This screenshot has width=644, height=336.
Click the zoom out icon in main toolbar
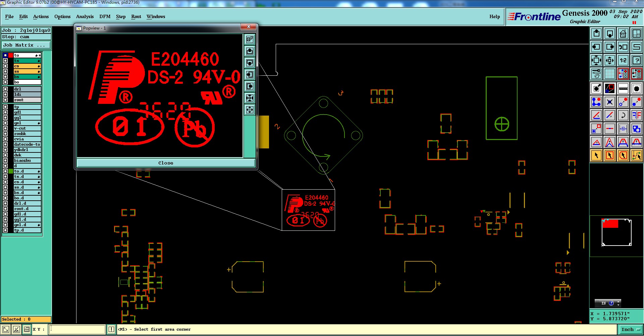point(610,60)
